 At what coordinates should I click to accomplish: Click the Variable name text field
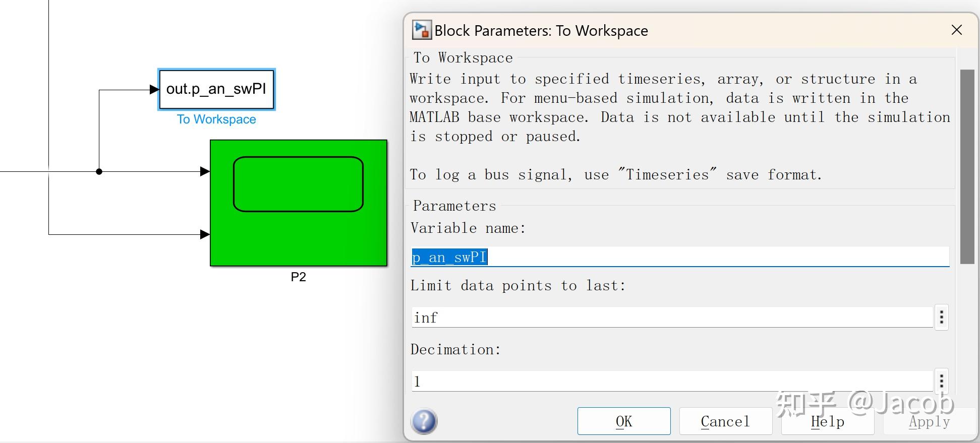pos(680,257)
